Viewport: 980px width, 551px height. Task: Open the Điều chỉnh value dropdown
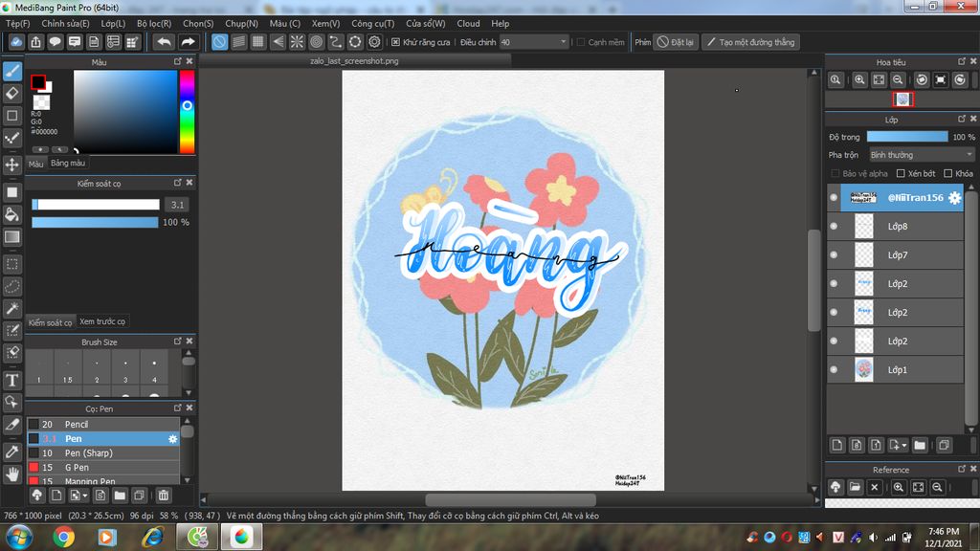pos(563,42)
